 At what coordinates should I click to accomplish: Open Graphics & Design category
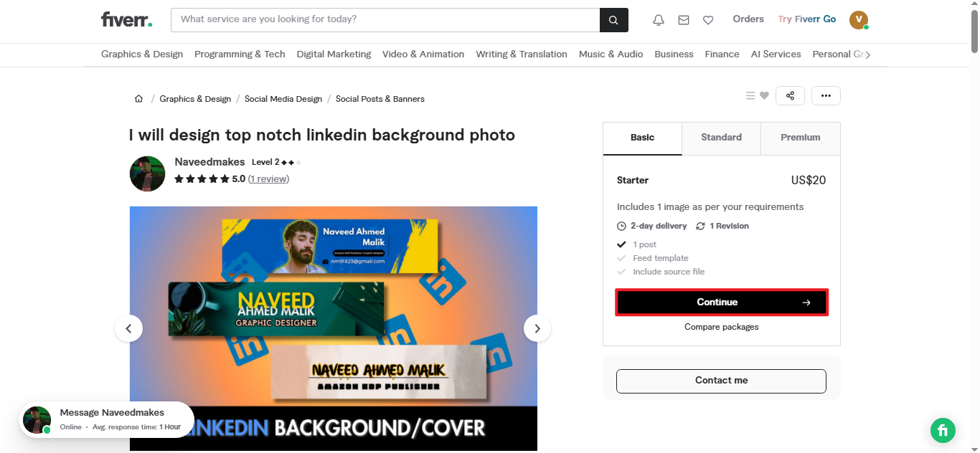pos(141,54)
